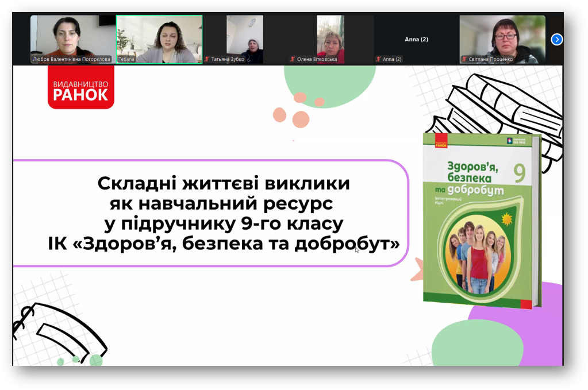Click Світлана Проценко's muted microphone icon
The height and width of the screenshot is (390, 588).
[464, 59]
